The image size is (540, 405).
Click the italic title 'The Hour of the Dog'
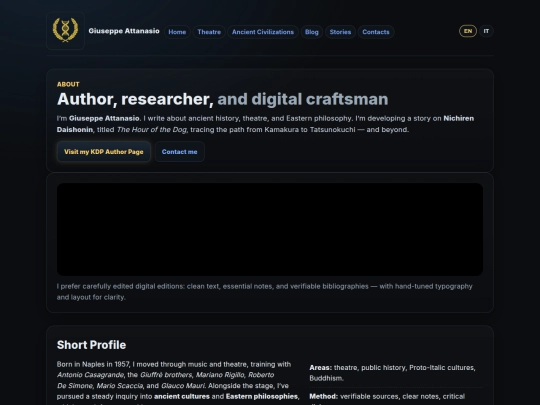click(x=152, y=129)
